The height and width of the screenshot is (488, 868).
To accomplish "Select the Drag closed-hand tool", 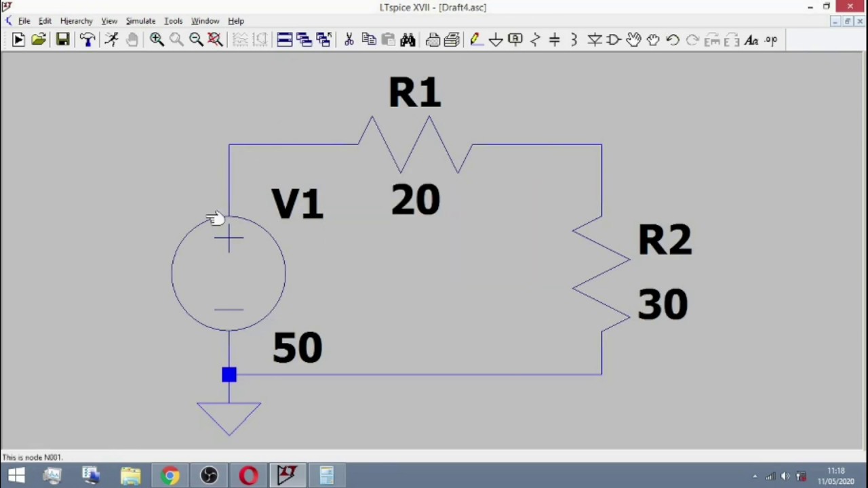I will pos(653,40).
